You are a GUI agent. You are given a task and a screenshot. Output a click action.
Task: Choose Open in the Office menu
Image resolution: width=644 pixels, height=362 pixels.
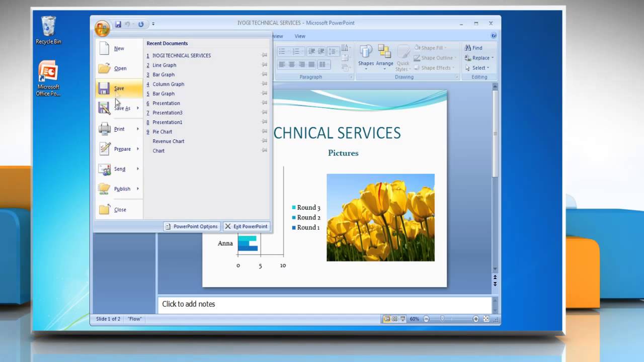point(119,68)
